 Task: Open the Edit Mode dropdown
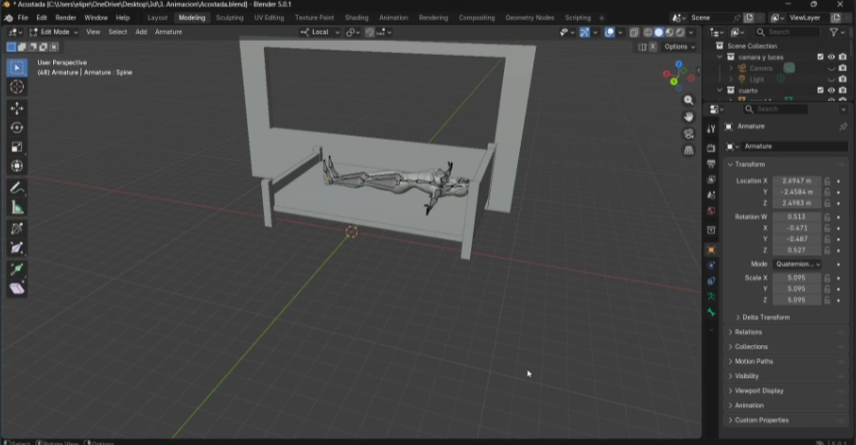point(52,32)
